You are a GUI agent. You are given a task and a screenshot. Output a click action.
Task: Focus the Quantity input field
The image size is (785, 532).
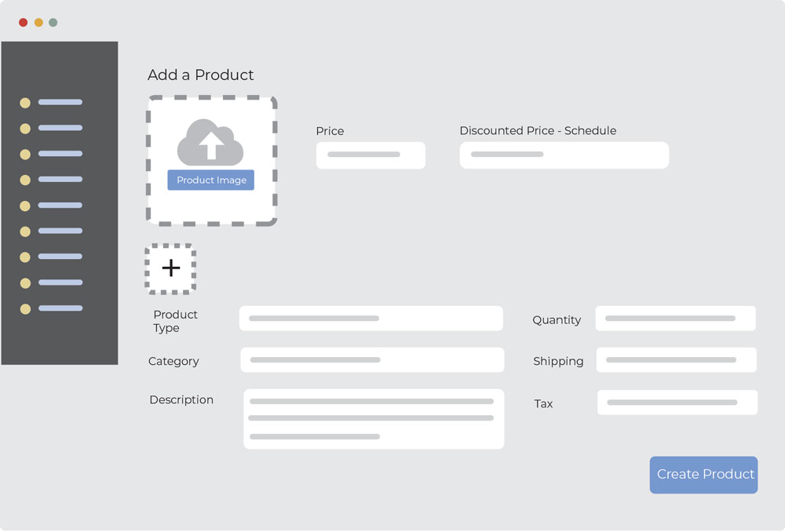pyautogui.click(x=675, y=319)
